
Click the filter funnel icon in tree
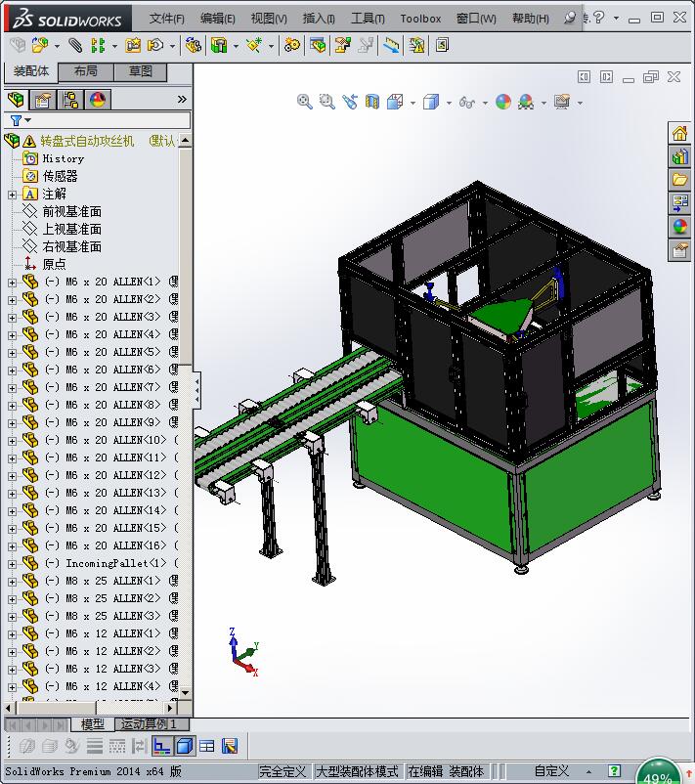(x=17, y=120)
